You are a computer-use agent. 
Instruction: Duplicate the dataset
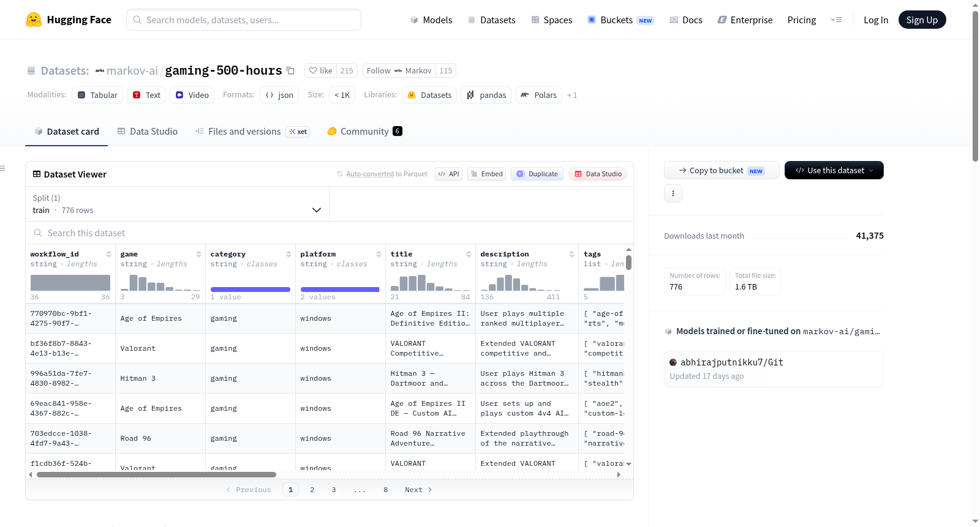click(x=537, y=174)
